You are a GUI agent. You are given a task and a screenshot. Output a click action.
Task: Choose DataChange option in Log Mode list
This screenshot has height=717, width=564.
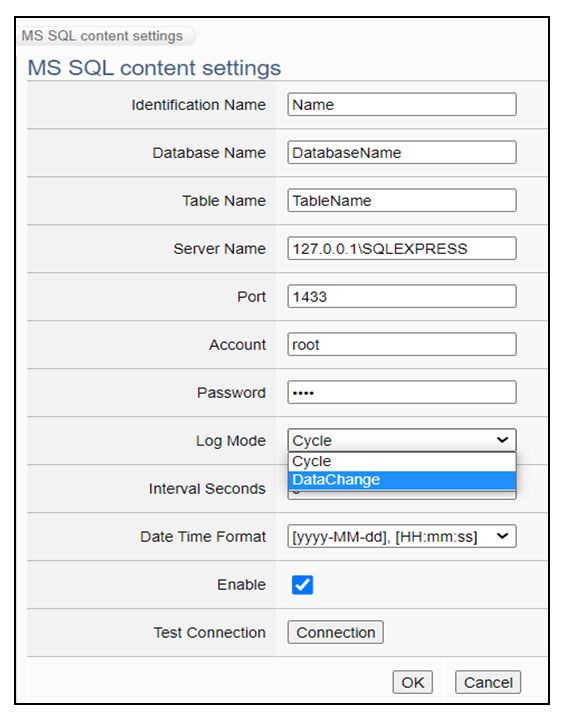(402, 480)
